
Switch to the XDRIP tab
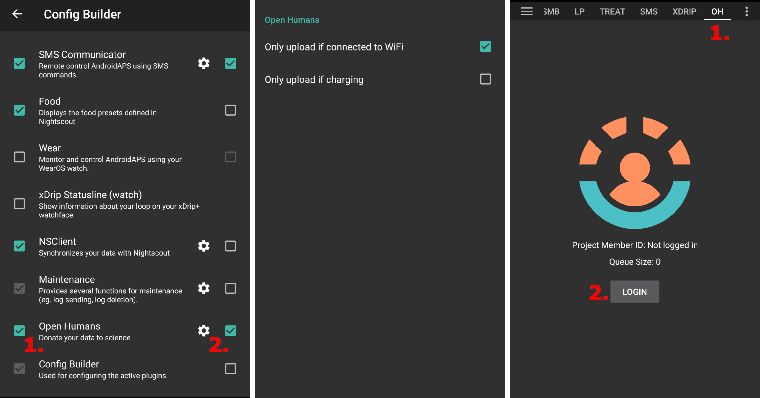[x=684, y=12]
